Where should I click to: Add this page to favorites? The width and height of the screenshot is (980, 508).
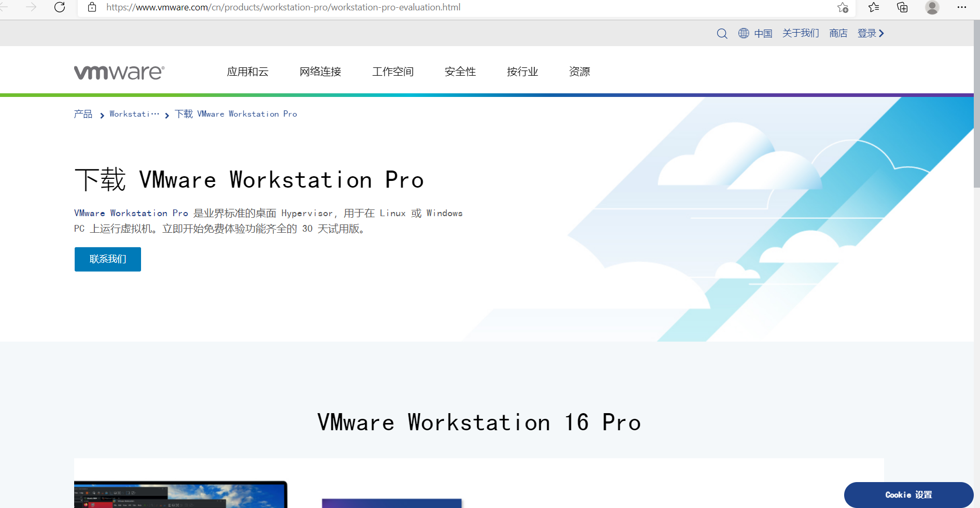(842, 8)
